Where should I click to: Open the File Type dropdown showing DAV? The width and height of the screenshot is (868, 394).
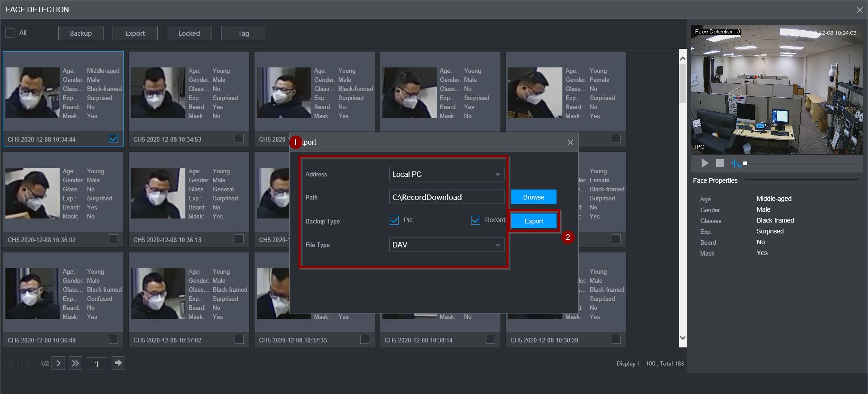(x=447, y=245)
